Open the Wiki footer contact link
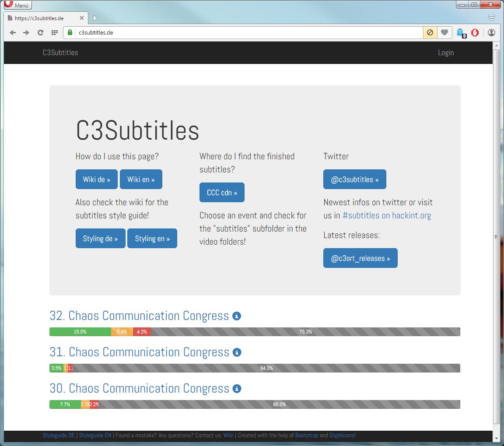Image resolution: width=504 pixels, height=446 pixels. click(228, 435)
